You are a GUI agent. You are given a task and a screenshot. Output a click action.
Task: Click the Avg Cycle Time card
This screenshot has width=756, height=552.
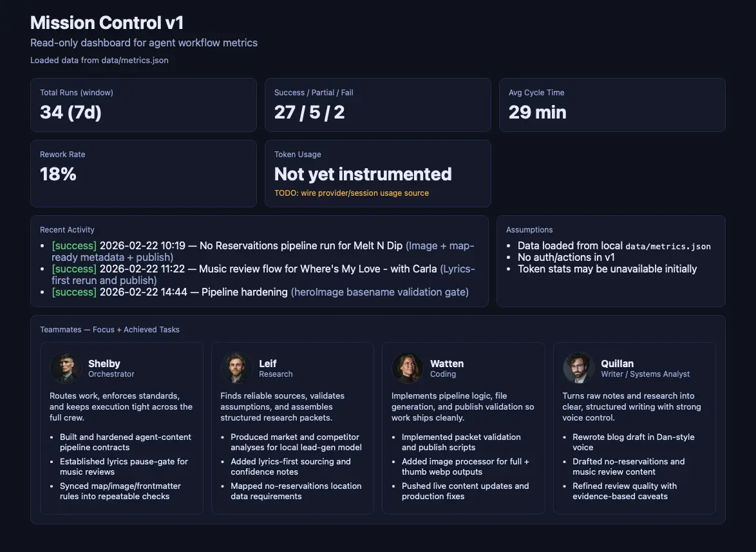click(612, 105)
